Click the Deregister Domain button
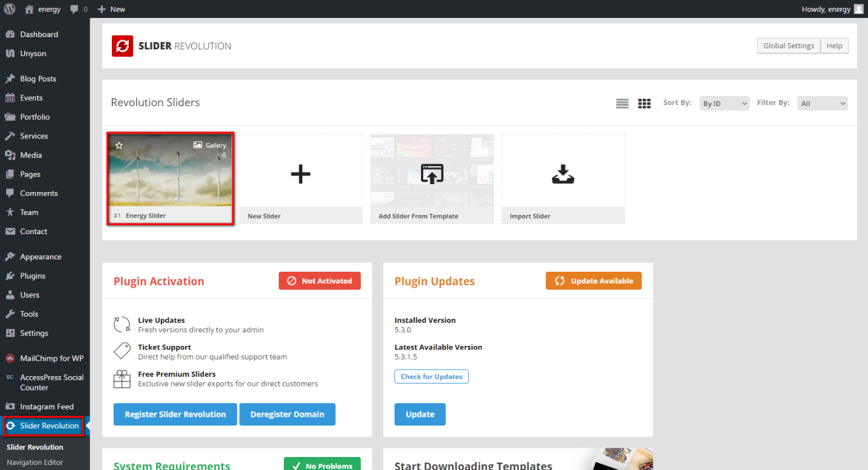Viewport: 868px width, 470px height. (287, 414)
